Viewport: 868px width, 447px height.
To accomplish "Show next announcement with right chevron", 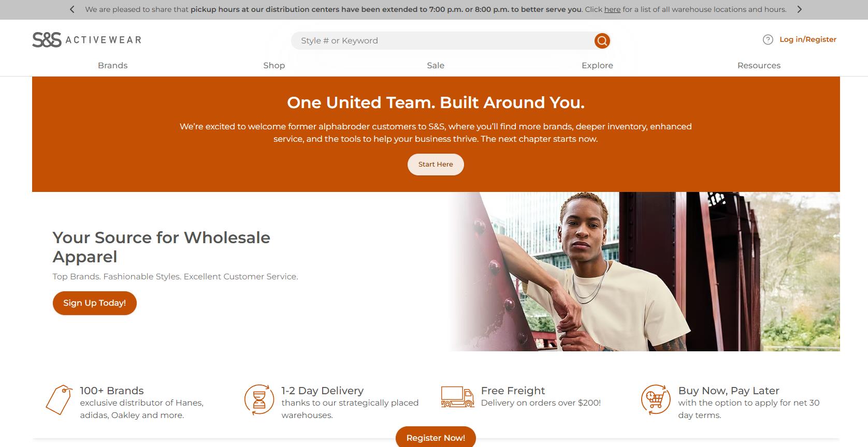I will point(799,9).
